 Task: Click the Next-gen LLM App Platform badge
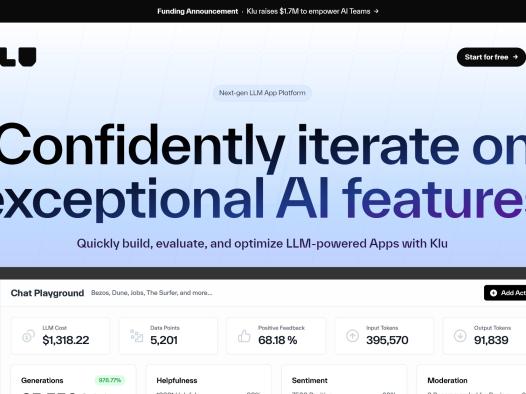[262, 93]
